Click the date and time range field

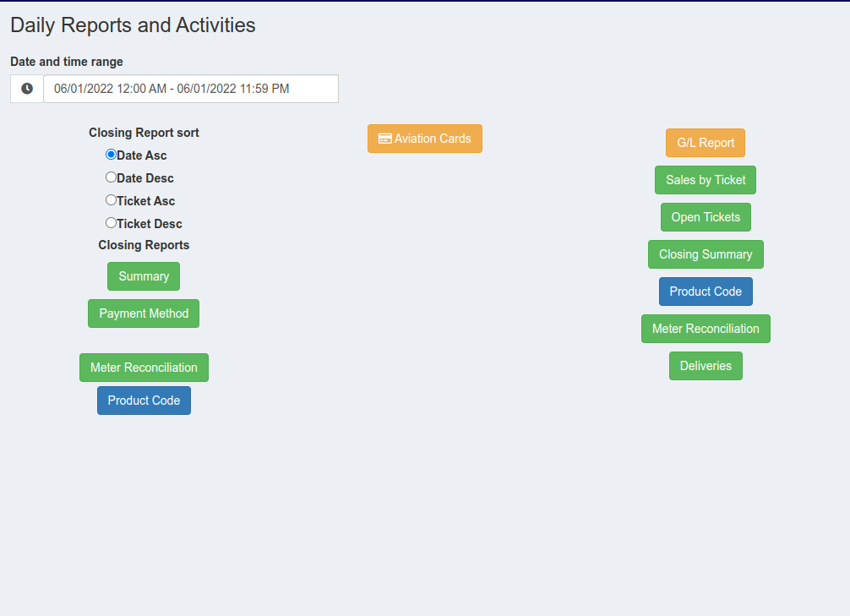191,89
